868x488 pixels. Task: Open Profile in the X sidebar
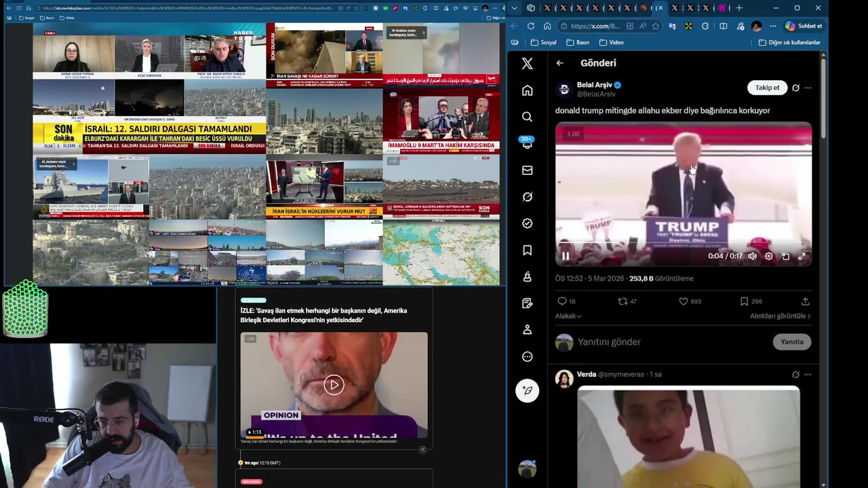click(527, 329)
